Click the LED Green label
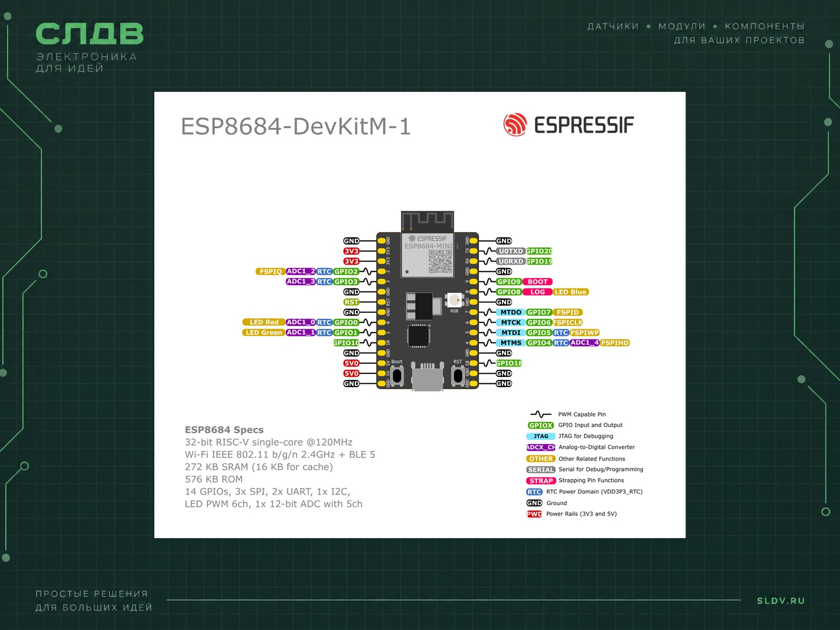The width and height of the screenshot is (840, 630). [264, 332]
